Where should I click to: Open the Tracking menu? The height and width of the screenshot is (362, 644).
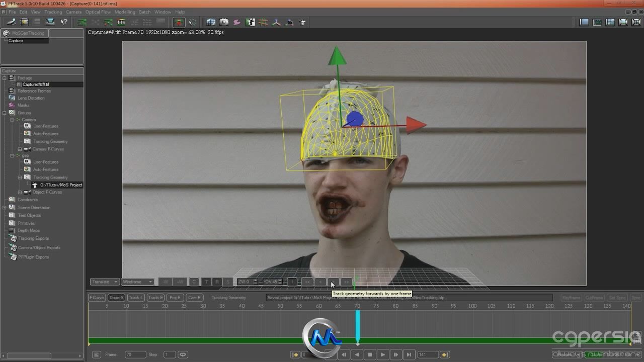(x=53, y=12)
